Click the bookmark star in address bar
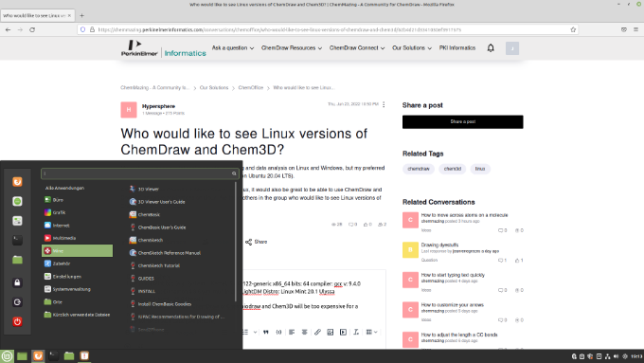 tap(573, 29)
